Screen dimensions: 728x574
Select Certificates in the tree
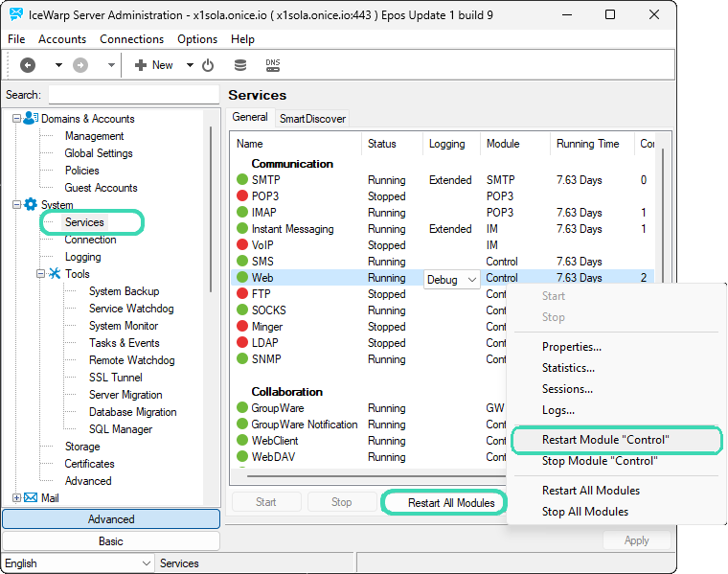click(x=90, y=464)
